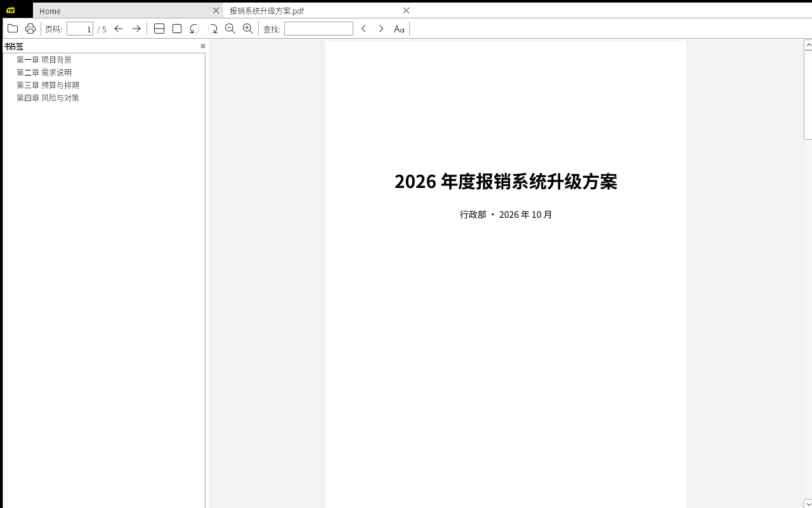Open bookmark 第四章 风险与对策

point(48,98)
